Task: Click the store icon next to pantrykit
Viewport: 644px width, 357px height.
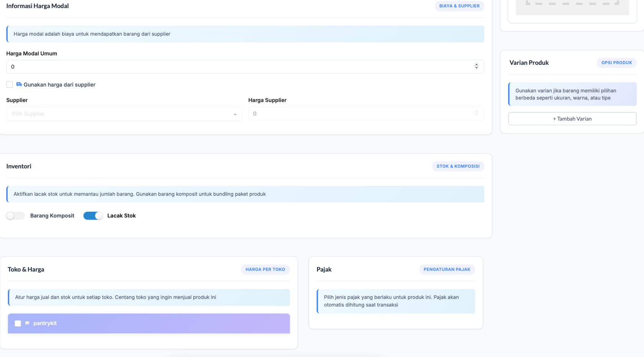Action: tap(27, 323)
